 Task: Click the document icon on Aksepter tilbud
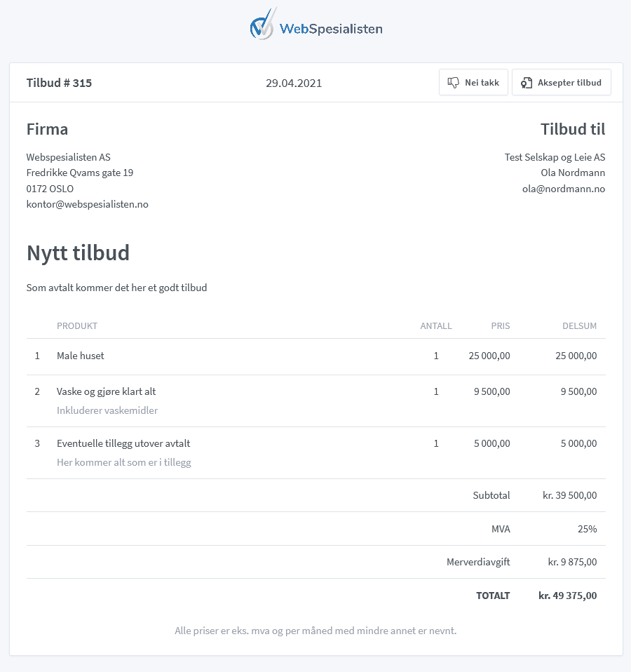[527, 83]
